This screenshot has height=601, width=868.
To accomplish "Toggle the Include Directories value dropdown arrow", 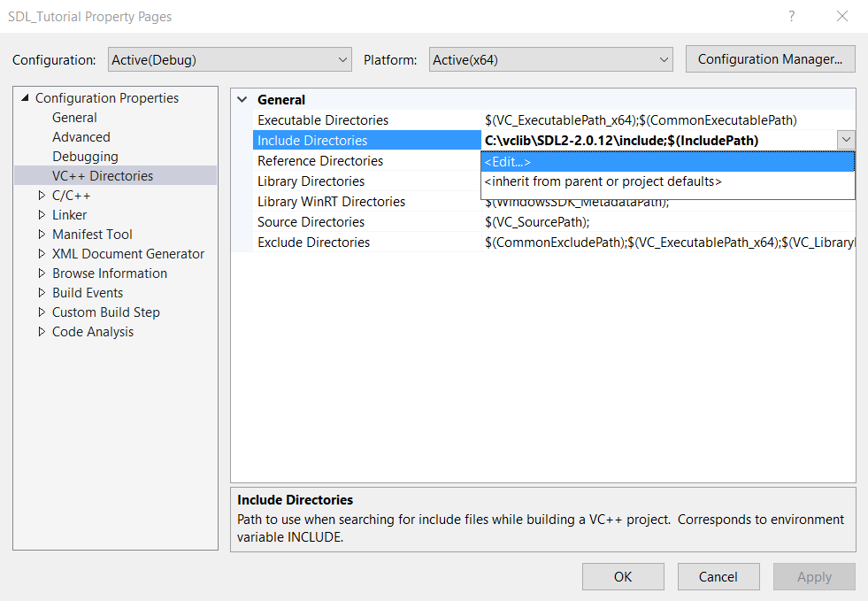I will pos(846,140).
